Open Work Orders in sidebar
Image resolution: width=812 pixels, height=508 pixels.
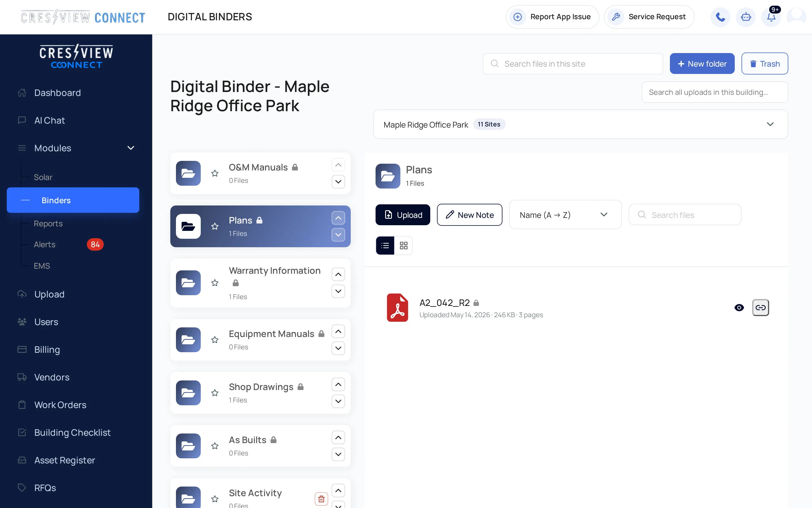coord(60,405)
